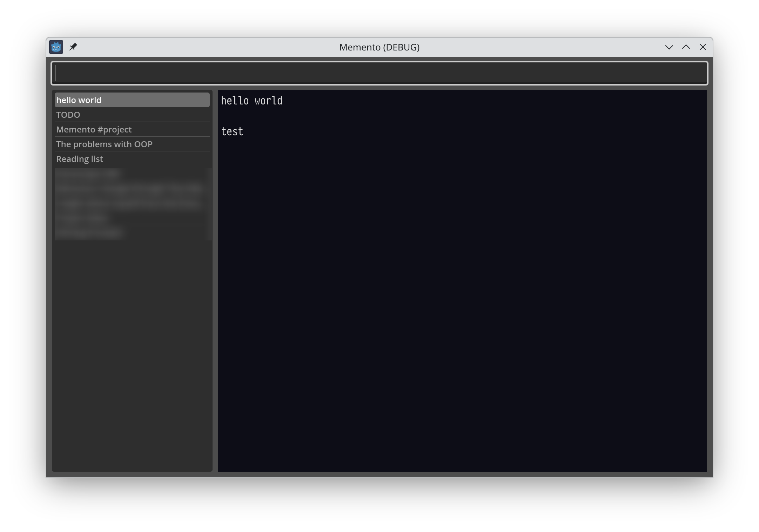Click the blurred notes below Reading list
This screenshot has height=532, width=759.
[x=132, y=204]
